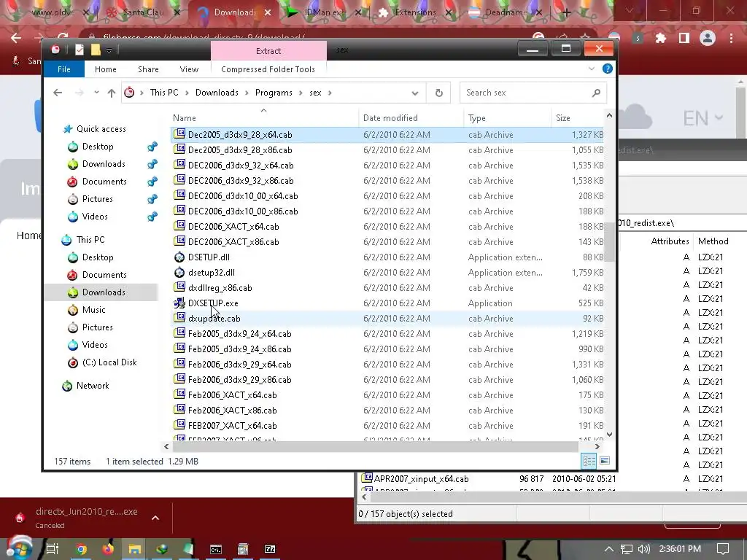Open the Share ribbon tab
This screenshot has height=560, width=747.
[x=148, y=69]
